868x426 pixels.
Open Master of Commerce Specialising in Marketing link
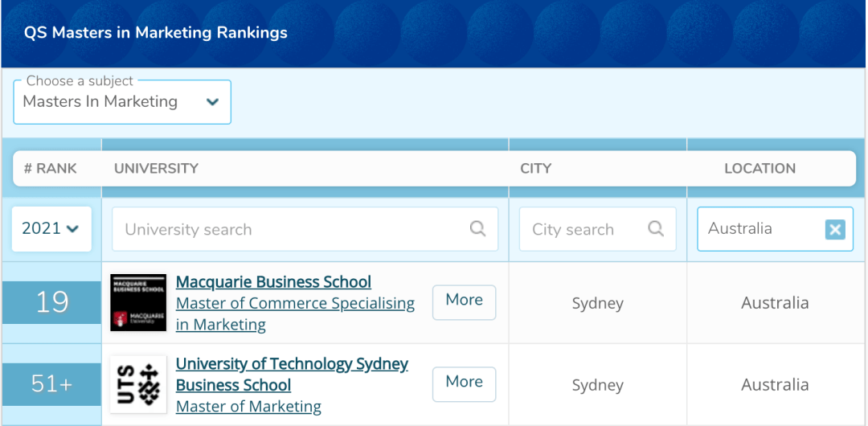tap(295, 313)
